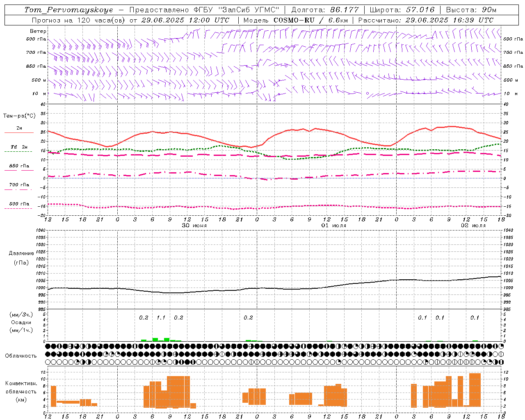This screenshot has width=525, height=420.
Task: Click the 'Осадки' precipitation label
Action: (21, 322)
